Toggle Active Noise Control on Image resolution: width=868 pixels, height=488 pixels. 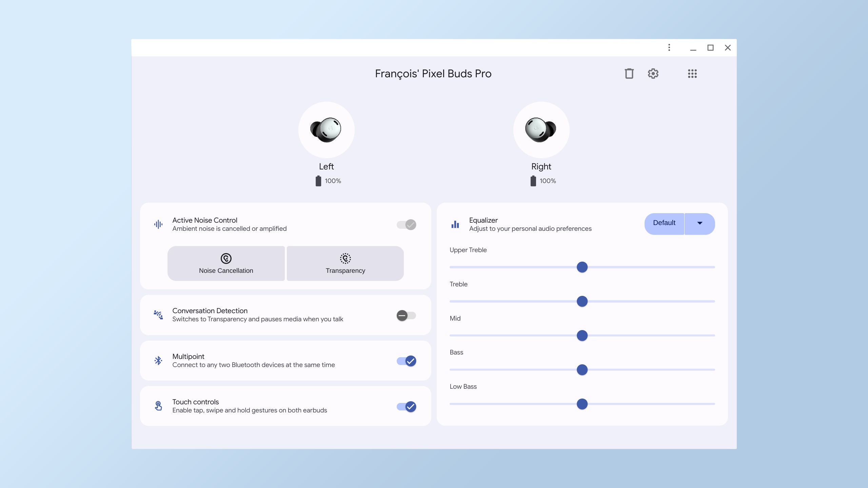point(406,224)
